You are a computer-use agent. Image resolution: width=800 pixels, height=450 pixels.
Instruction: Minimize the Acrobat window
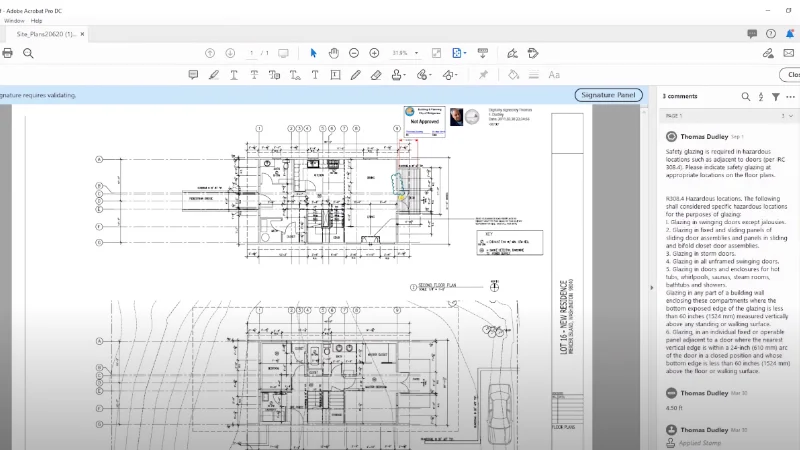pos(768,10)
